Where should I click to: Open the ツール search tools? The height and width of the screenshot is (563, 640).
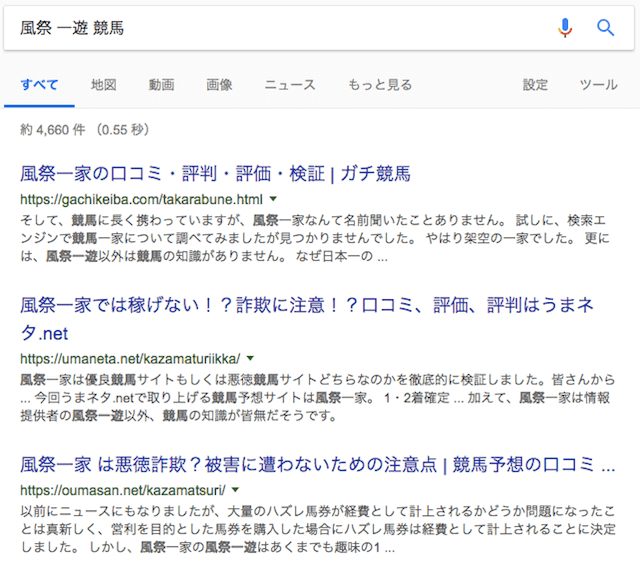[598, 85]
